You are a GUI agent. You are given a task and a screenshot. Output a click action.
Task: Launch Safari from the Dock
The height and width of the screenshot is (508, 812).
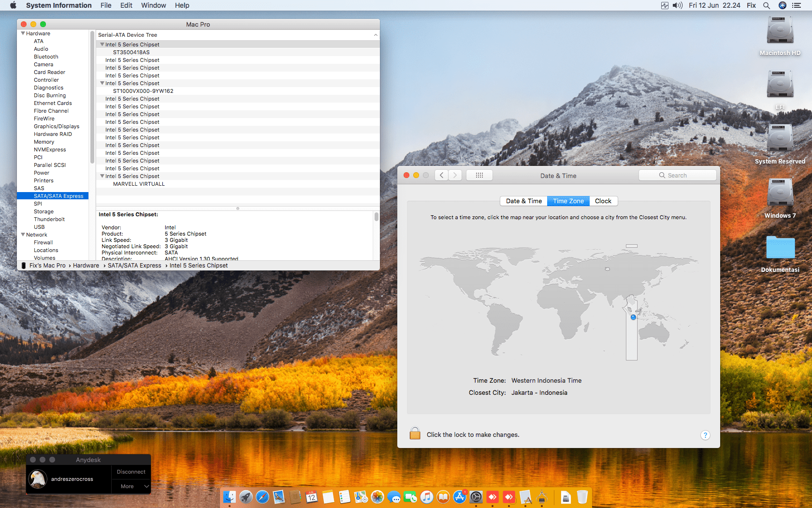coord(262,497)
